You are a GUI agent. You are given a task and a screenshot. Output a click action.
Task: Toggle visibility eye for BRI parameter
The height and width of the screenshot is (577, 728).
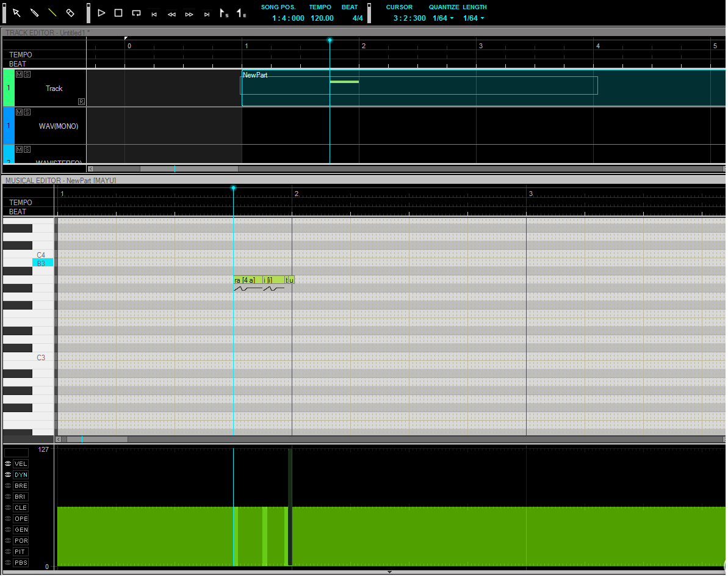pyautogui.click(x=8, y=497)
